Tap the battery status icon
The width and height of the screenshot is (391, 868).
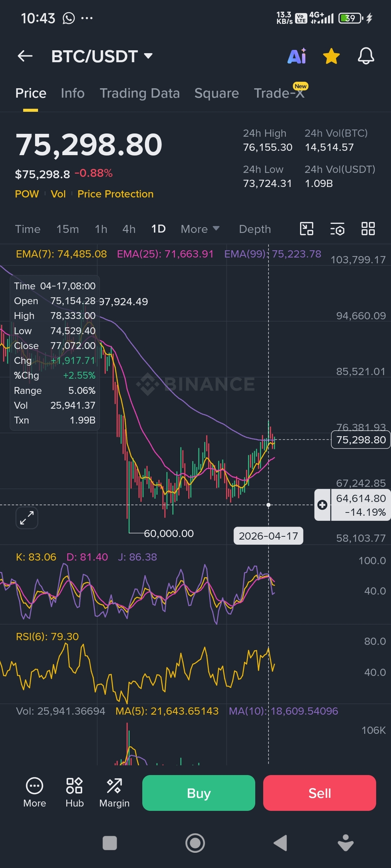350,18
